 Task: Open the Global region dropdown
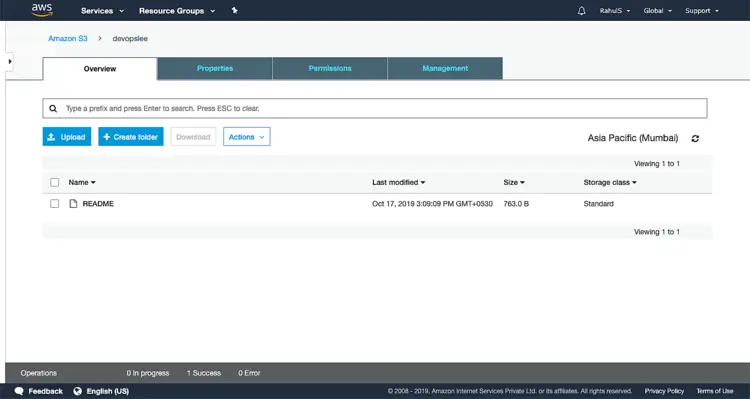(x=658, y=11)
